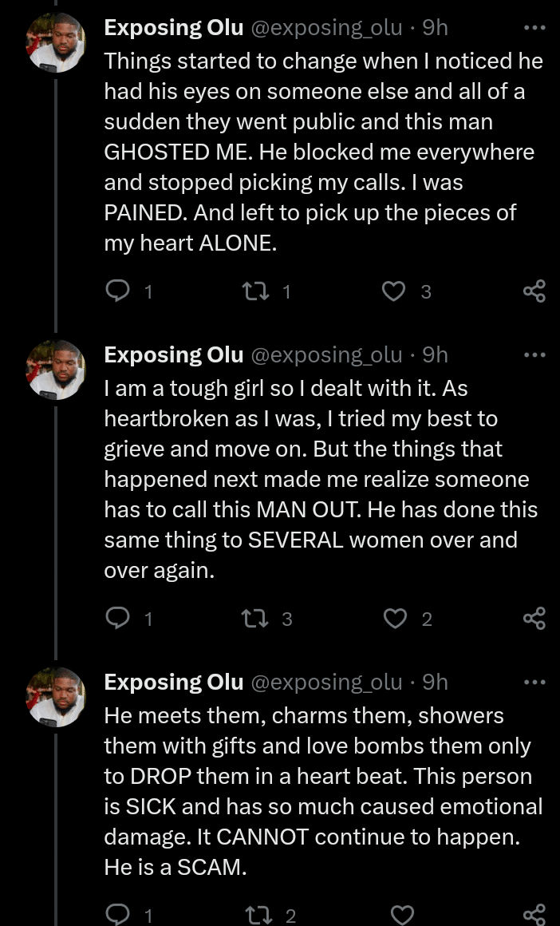The image size is (560, 926).
Task: Like the 'tough girl' tweet
Action: point(396,618)
